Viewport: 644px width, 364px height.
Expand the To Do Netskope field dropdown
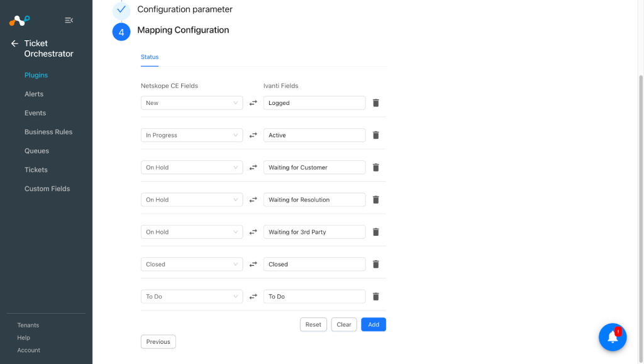192,297
